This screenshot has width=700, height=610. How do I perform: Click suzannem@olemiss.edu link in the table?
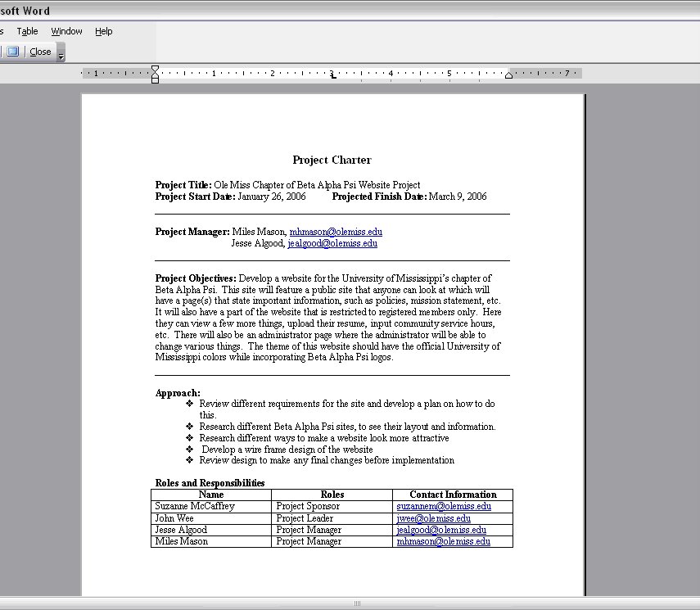[x=444, y=507]
